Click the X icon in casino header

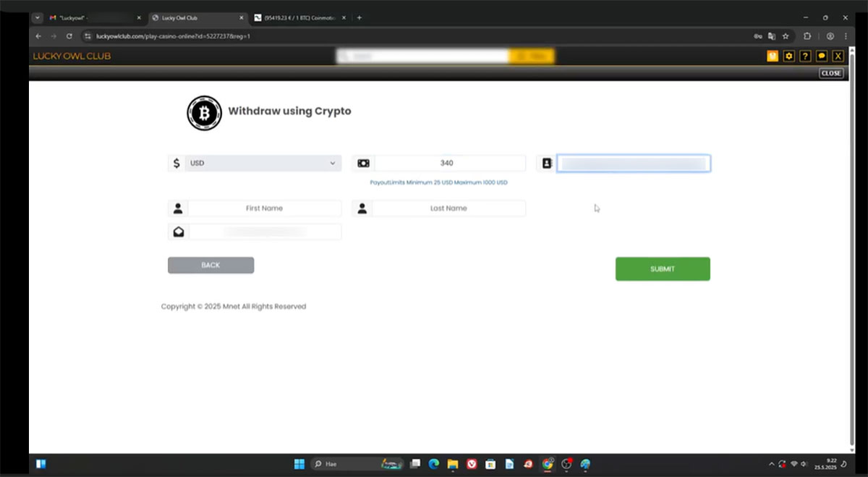click(x=838, y=56)
